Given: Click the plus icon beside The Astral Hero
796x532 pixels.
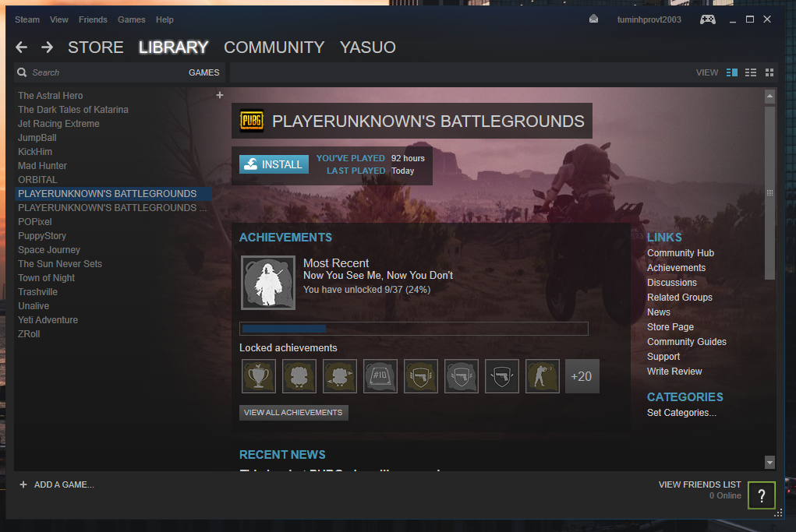Looking at the screenshot, I should (x=220, y=95).
